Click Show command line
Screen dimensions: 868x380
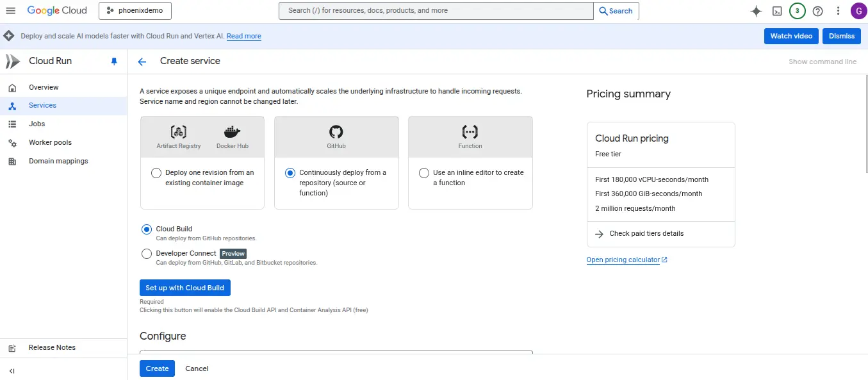823,62
